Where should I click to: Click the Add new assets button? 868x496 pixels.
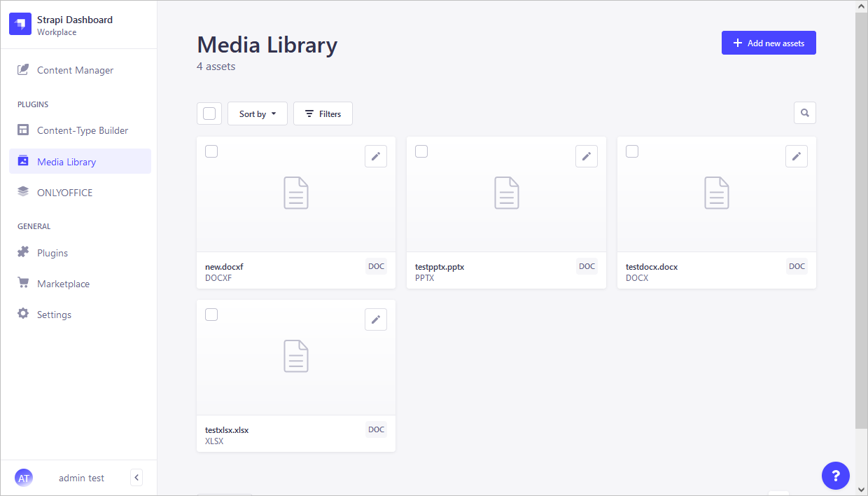769,43
